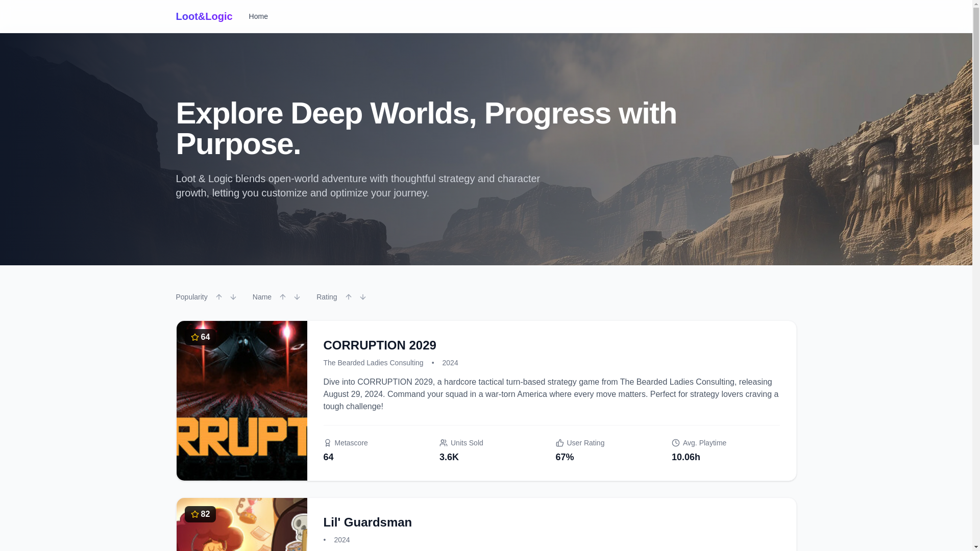This screenshot has width=980, height=551.
Task: Open the Home navigation link
Action: coord(258,16)
